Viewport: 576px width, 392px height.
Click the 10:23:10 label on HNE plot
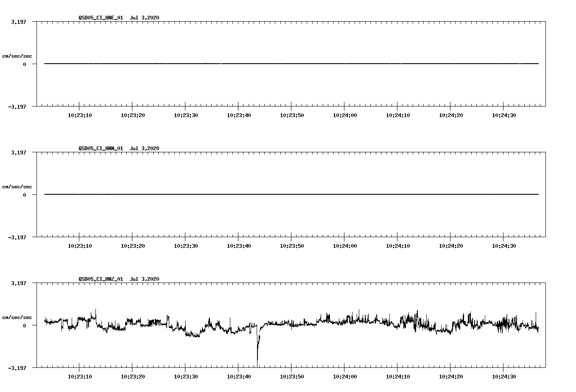(x=80, y=115)
